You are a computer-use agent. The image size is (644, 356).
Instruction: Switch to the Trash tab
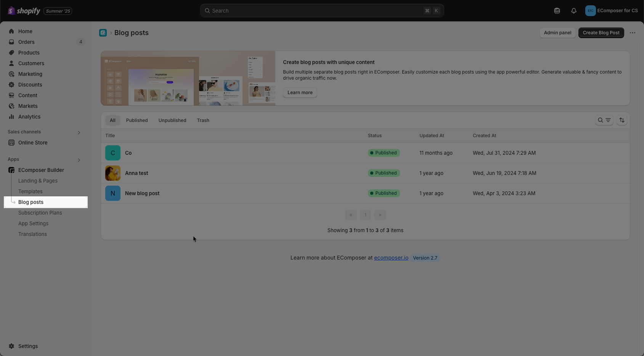click(203, 120)
